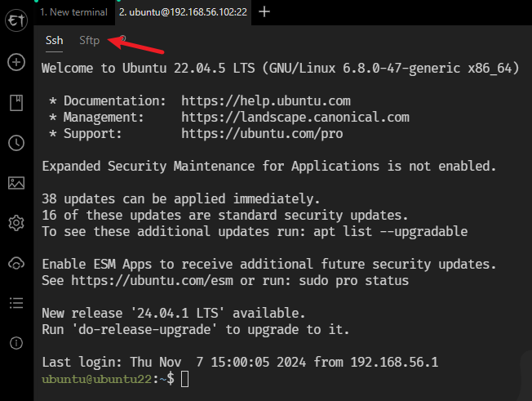Click the https://ubuntu.com/esm URL

pyautogui.click(x=152, y=281)
